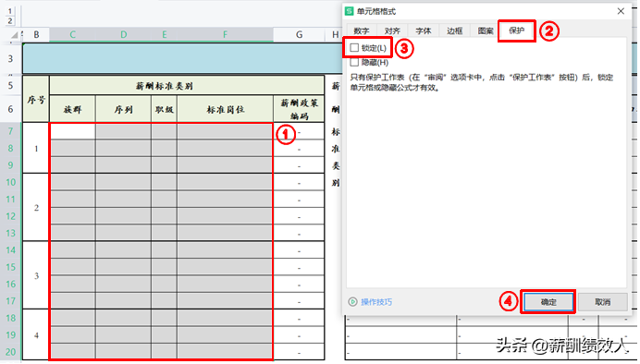Select row 20 header
This screenshot has height=364, width=640.
pyautogui.click(x=10, y=352)
